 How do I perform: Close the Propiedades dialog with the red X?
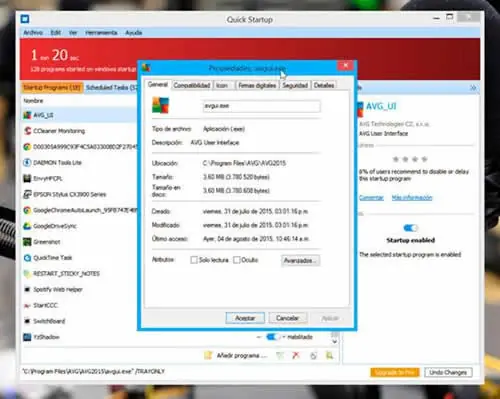[x=346, y=65]
